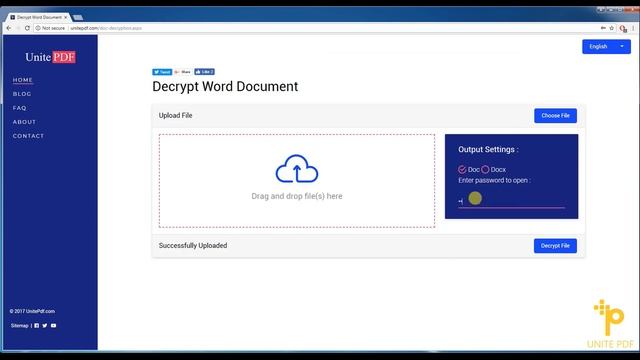Click the Facebook Like button
The image size is (640, 360).
(x=204, y=72)
